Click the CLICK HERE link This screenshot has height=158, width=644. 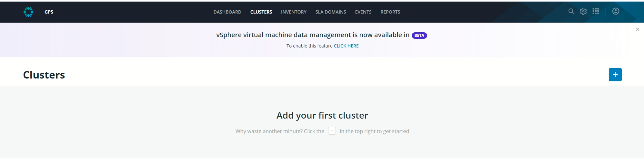click(346, 46)
